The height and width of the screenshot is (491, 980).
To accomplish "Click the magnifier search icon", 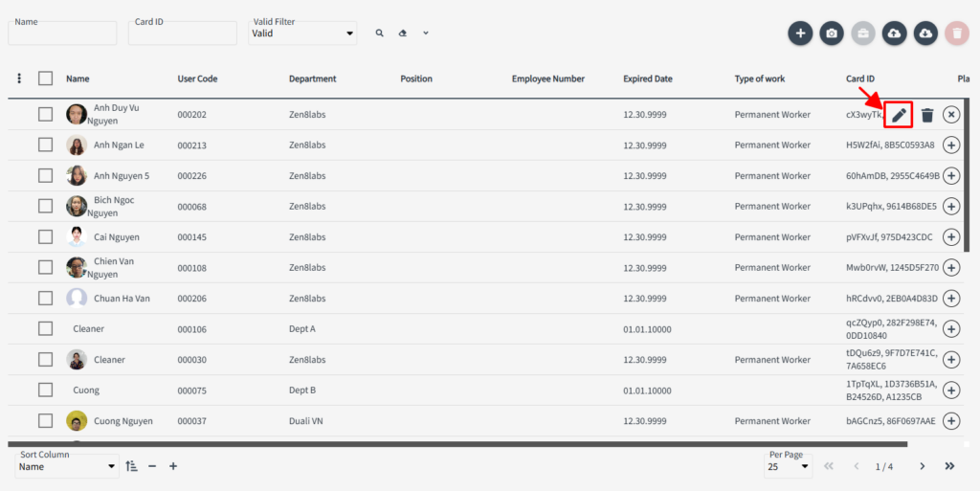I will [380, 33].
